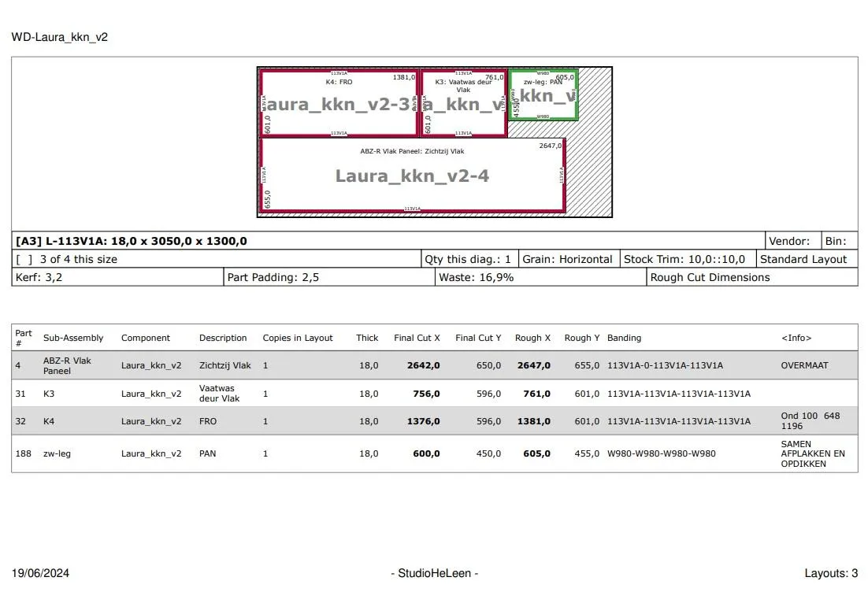Image resolution: width=868 pixels, height=592 pixels.
Task: Click part number 4 in the parts table
Action: pyautogui.click(x=17, y=366)
